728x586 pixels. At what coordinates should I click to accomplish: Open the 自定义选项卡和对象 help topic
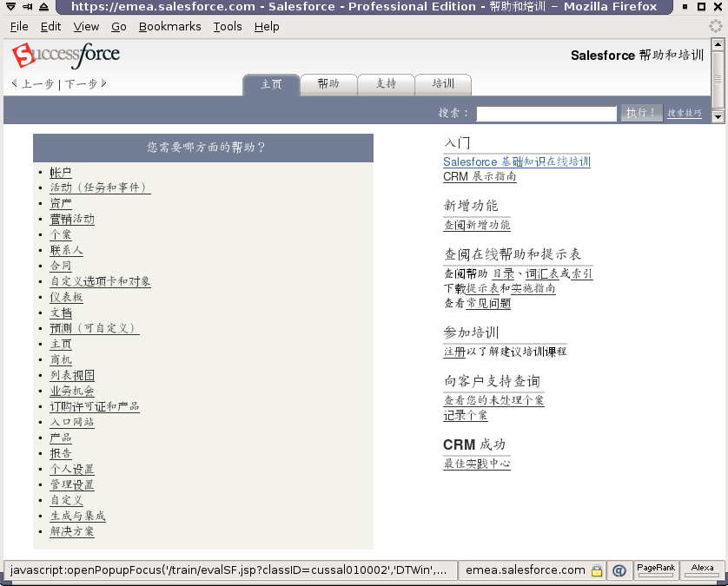pos(100,281)
